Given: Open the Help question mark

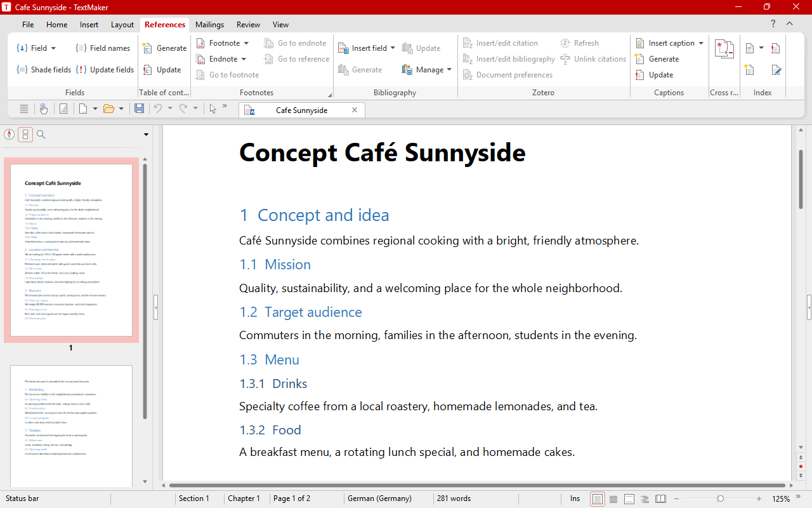Looking at the screenshot, I should click(773, 24).
